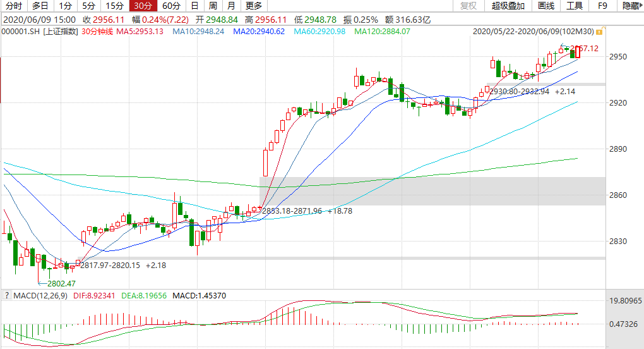Click the MA20:2940.62 indicator label
This screenshot has height=349, width=644.
[259, 31]
